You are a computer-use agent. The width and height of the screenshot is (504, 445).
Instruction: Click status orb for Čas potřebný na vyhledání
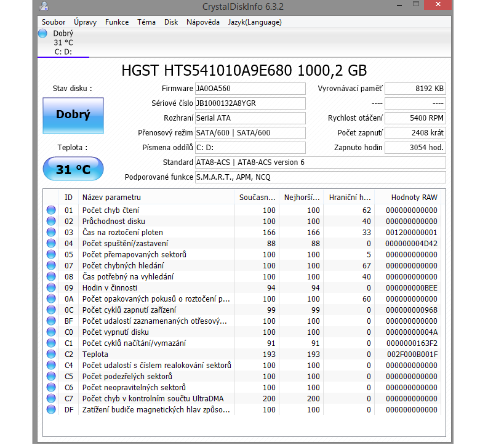point(51,276)
